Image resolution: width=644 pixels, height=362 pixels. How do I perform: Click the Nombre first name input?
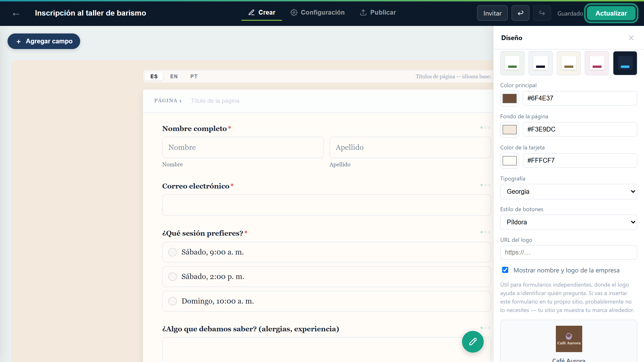click(243, 148)
